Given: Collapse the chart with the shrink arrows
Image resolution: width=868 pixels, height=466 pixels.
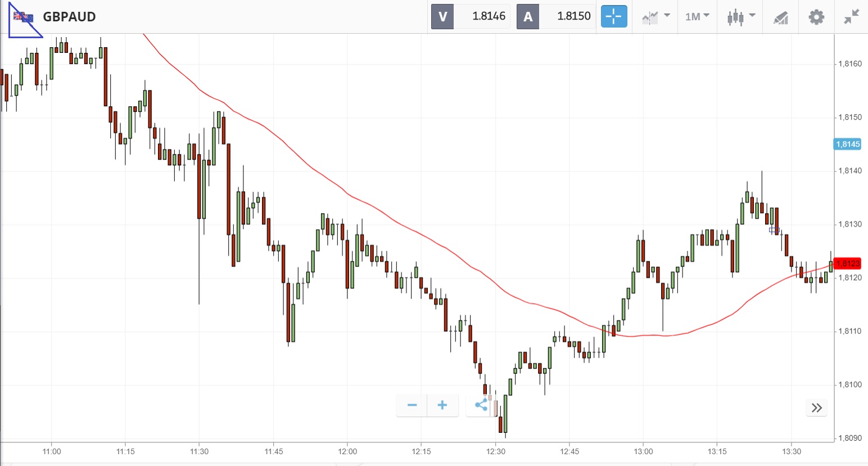Looking at the screenshot, I should 852,17.
